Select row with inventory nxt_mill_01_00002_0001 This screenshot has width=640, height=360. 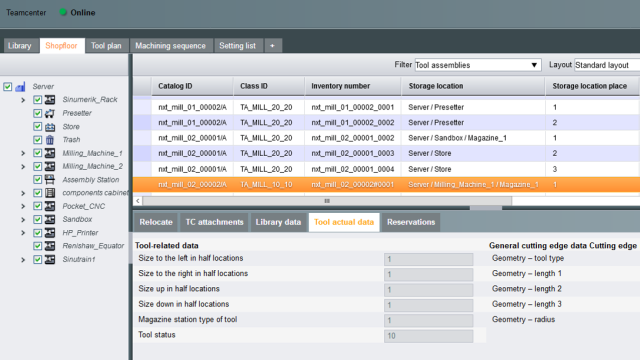(x=386, y=107)
